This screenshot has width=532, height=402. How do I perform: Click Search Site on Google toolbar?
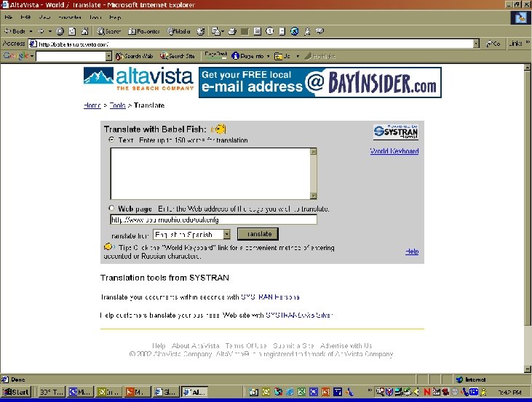[178, 56]
